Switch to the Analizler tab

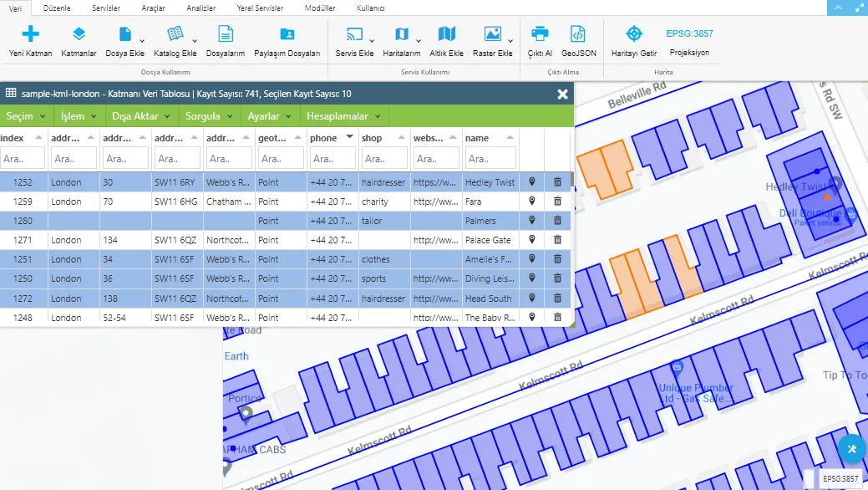[201, 8]
